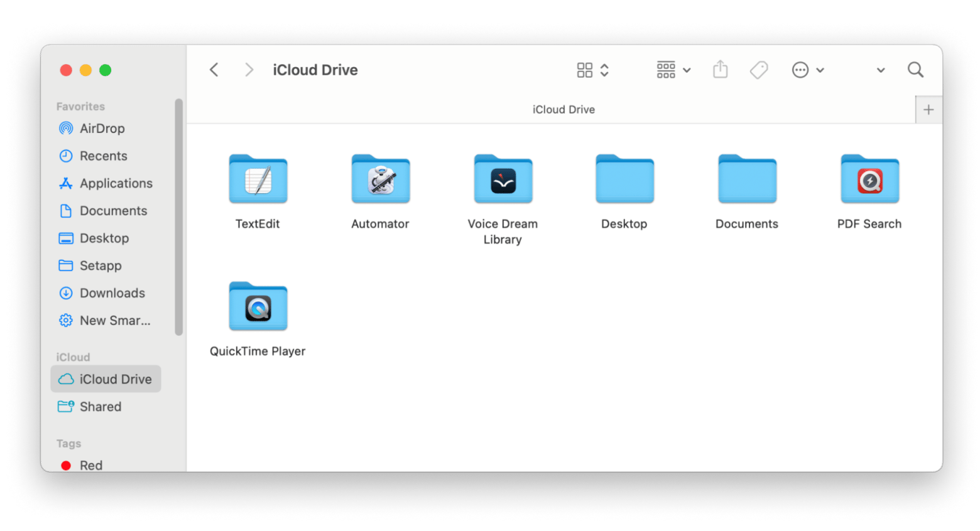Go back with the left chevron
The width and height of the screenshot is (980, 531).
214,70
